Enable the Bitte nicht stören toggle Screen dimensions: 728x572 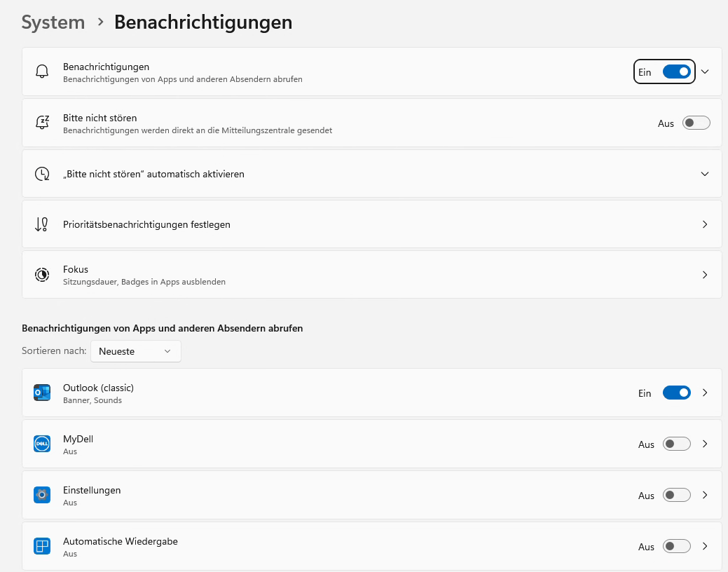point(696,123)
